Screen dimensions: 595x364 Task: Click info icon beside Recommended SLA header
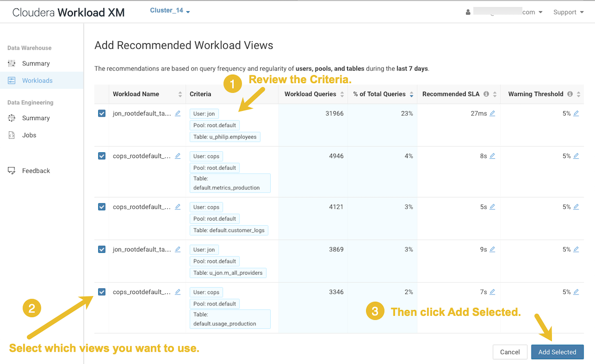tap(486, 94)
